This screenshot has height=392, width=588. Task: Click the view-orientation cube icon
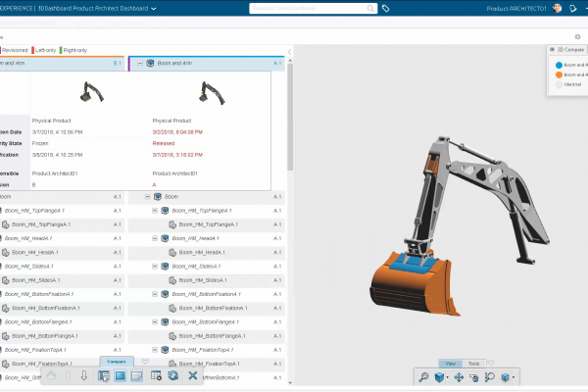click(439, 377)
